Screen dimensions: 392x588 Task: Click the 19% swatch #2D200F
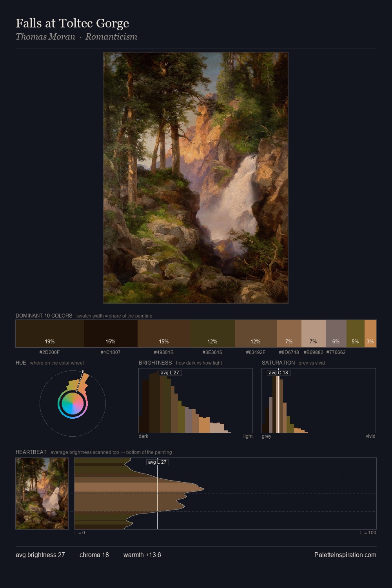pos(50,334)
